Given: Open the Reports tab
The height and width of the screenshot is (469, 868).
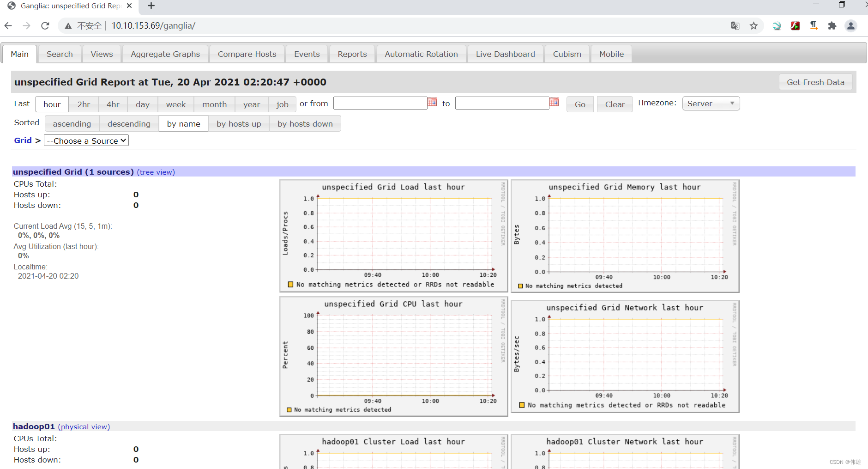Looking at the screenshot, I should [x=352, y=54].
